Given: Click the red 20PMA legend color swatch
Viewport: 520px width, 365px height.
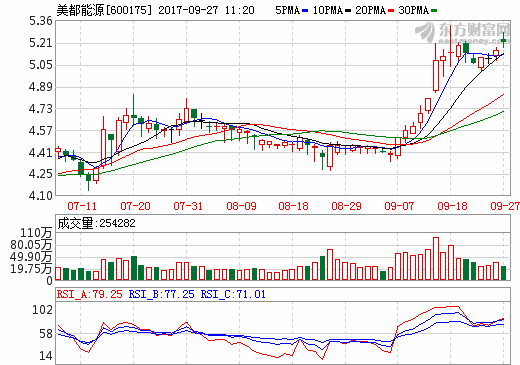Looking at the screenshot, I should 391,11.
